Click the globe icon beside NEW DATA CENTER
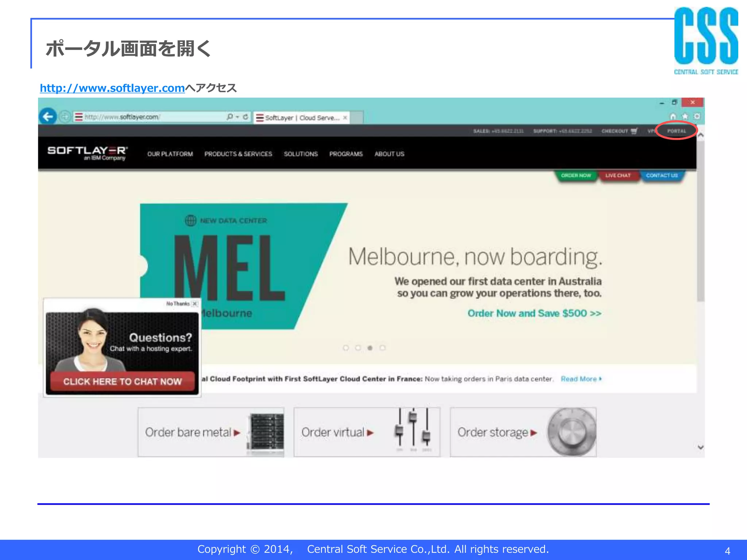Image resolution: width=747 pixels, height=560 pixels. point(190,221)
